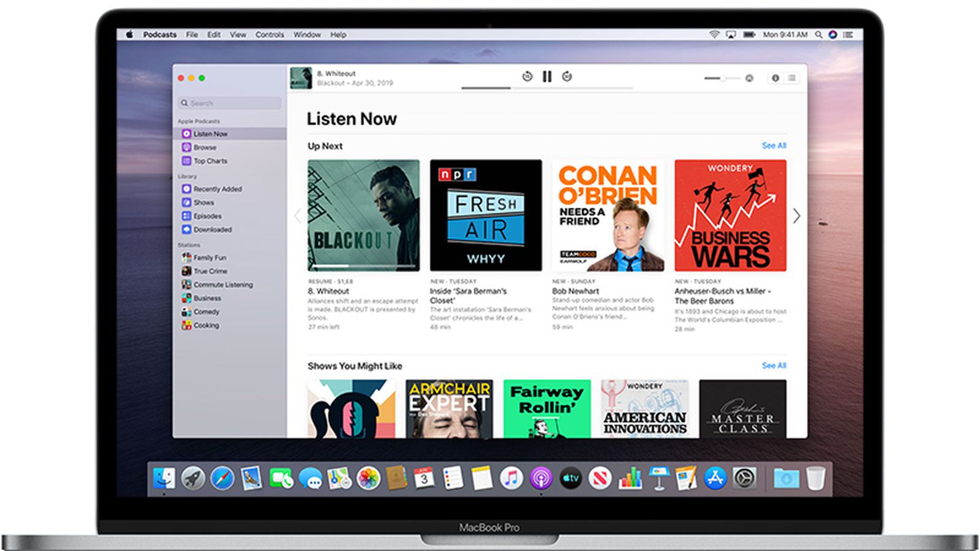The image size is (980, 551).
Task: Open the Controls menu
Action: click(x=269, y=35)
